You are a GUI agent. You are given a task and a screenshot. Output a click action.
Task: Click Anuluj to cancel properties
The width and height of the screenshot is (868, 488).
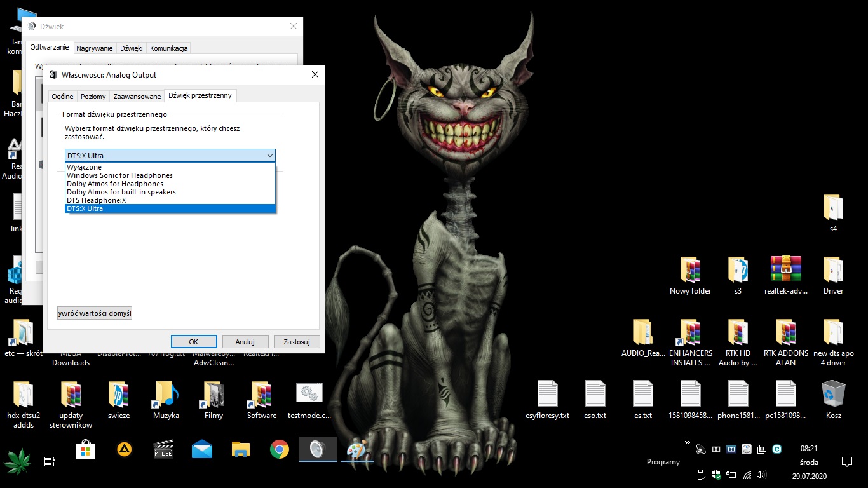(x=245, y=342)
